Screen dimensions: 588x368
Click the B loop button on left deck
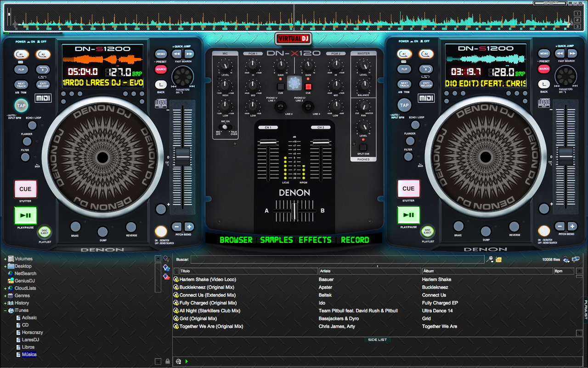click(43, 69)
